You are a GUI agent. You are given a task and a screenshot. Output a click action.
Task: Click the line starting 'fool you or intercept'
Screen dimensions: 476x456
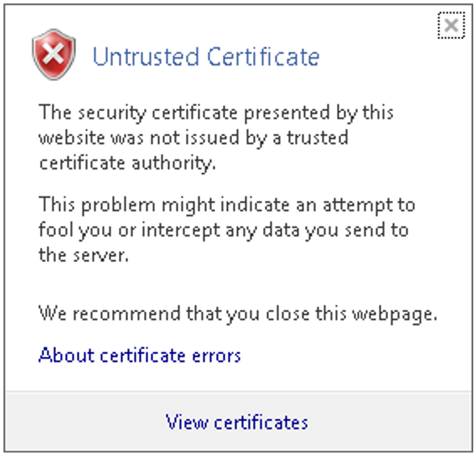(223, 230)
